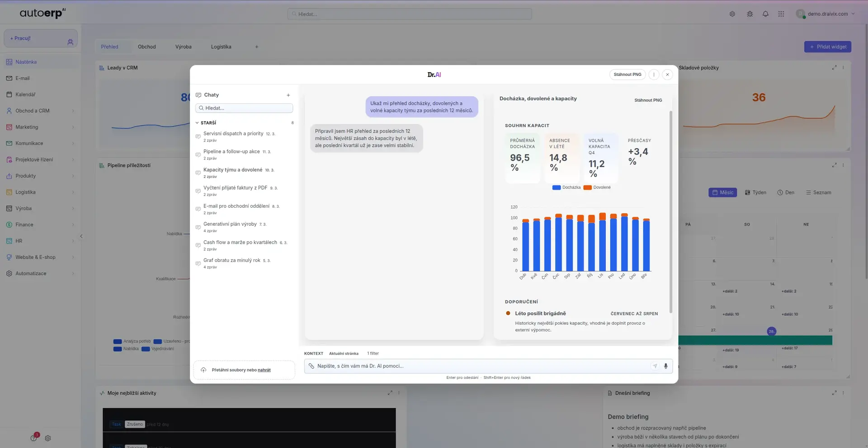
Task: Start a new chat with plus icon
Action: point(288,95)
